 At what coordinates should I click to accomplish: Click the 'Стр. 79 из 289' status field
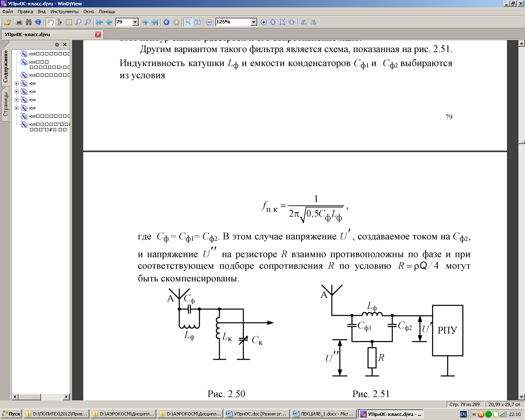point(465,404)
